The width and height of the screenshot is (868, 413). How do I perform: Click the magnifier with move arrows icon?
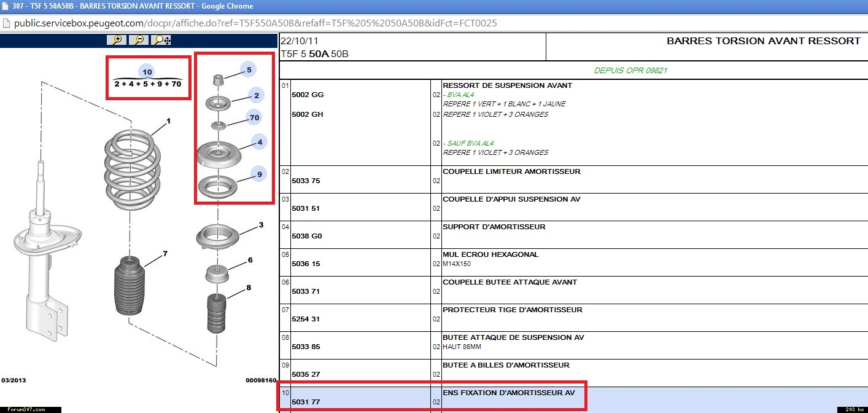pos(162,40)
